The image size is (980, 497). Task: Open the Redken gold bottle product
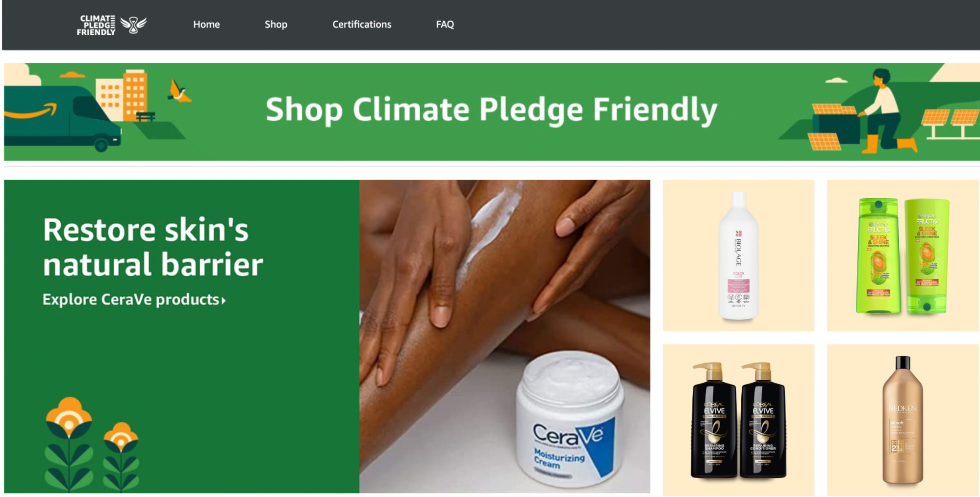903,420
